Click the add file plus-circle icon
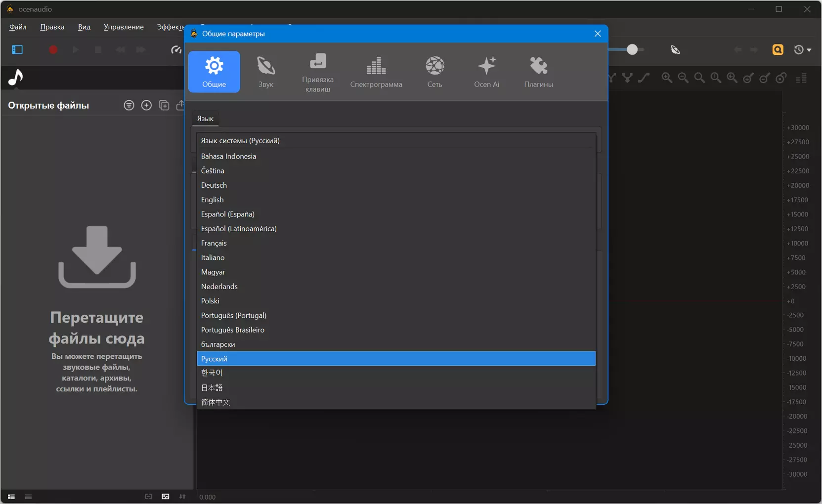 (x=146, y=105)
